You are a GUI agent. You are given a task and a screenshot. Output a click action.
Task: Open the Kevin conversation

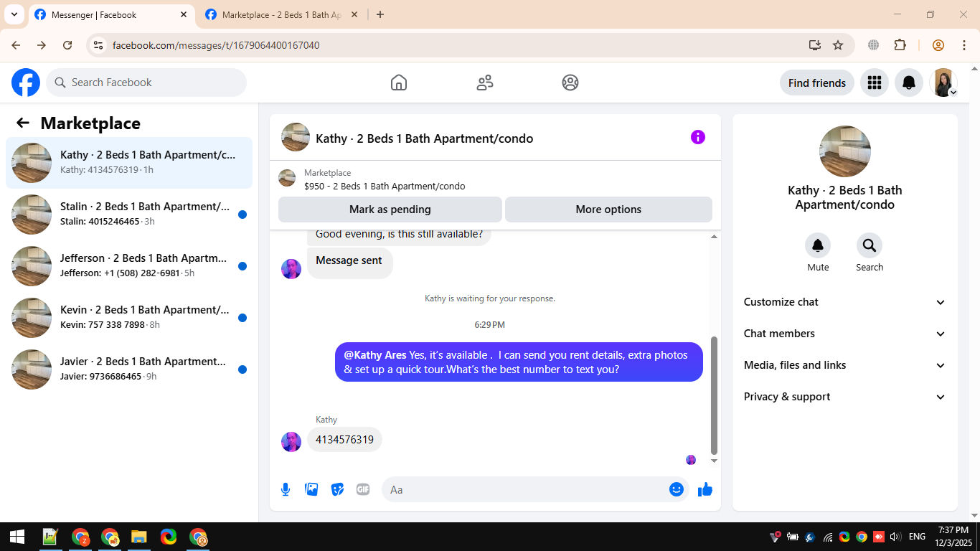(129, 318)
